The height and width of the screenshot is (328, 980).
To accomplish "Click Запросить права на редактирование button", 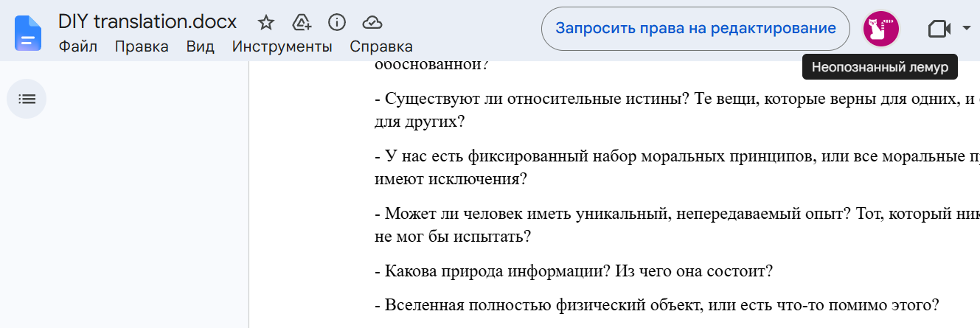I will [695, 29].
